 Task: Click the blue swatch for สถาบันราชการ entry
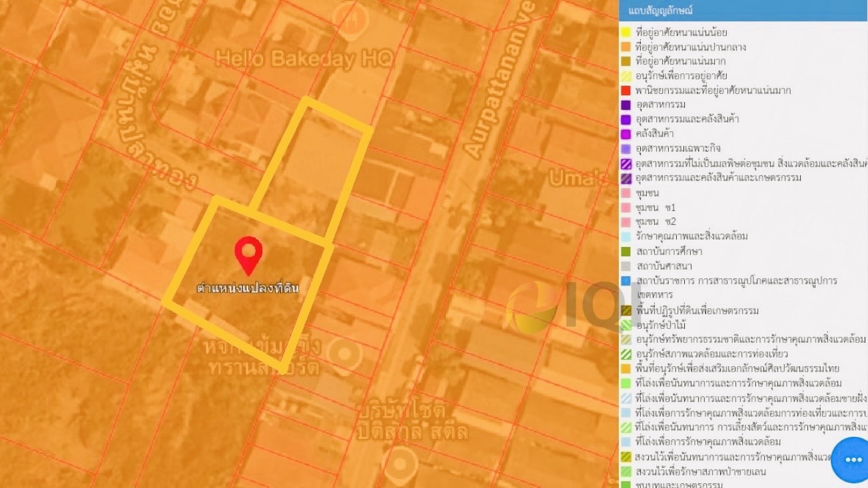(x=626, y=281)
